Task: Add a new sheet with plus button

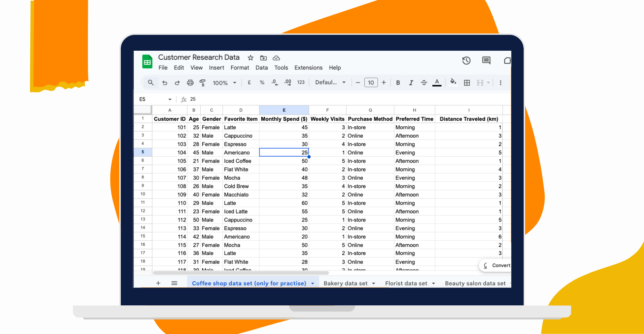Action: click(x=158, y=283)
